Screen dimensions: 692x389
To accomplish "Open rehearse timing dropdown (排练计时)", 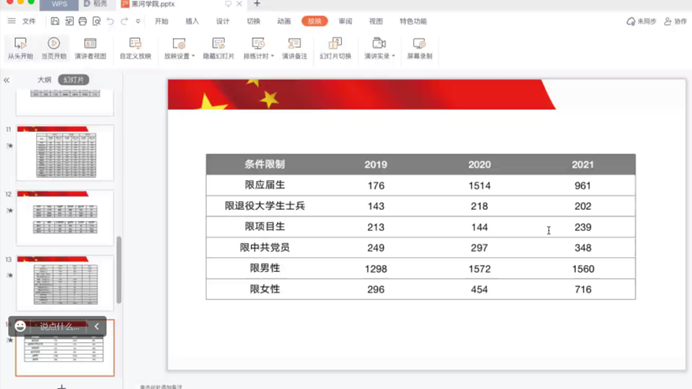I will tap(259, 48).
